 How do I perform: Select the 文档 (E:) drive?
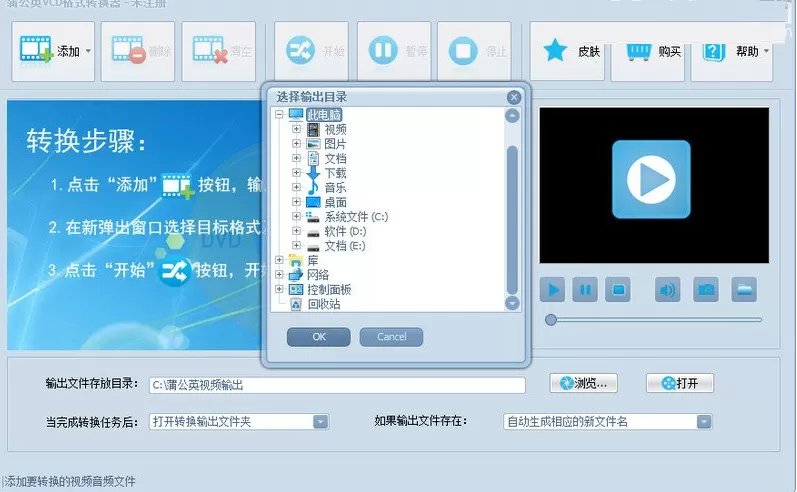(x=345, y=246)
